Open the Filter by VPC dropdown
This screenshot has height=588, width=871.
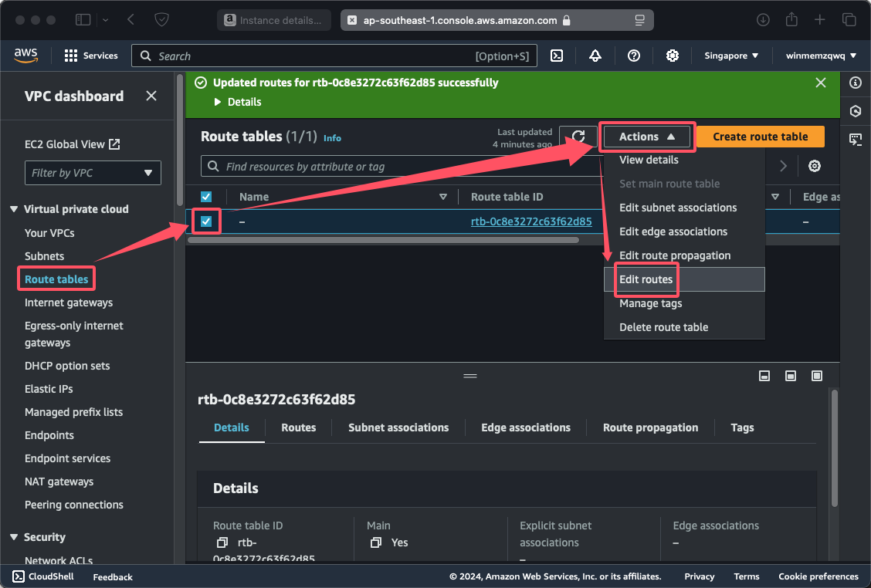pyautogui.click(x=93, y=173)
